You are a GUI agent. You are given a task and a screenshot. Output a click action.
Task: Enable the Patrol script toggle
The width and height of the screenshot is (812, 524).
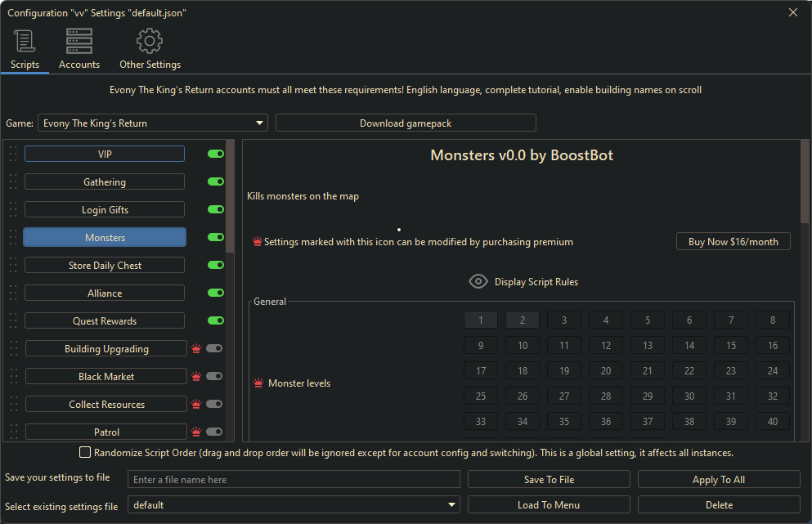[x=214, y=432]
